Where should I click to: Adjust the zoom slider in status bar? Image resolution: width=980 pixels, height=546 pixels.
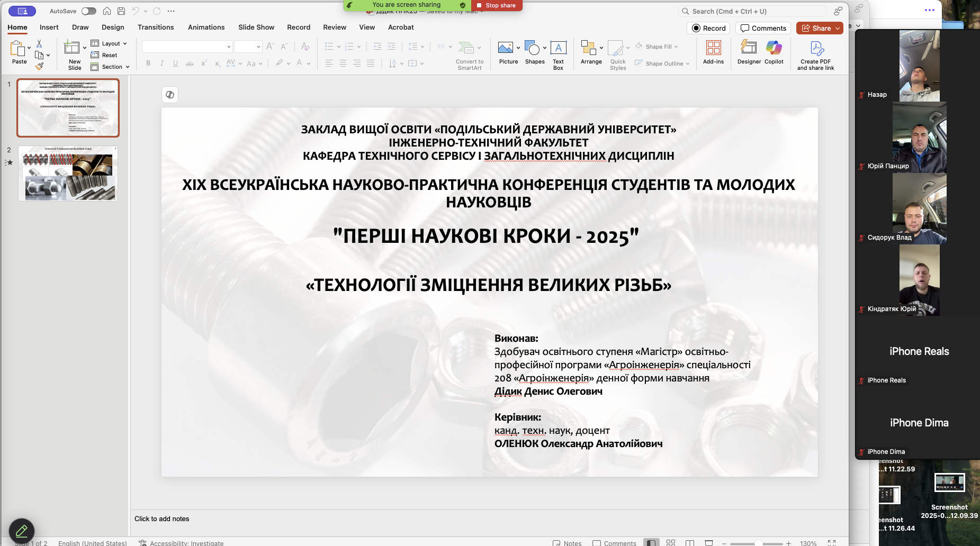coord(758,543)
